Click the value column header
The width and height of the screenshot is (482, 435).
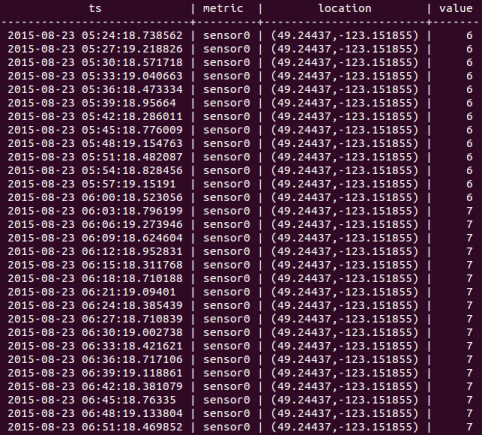coord(456,8)
